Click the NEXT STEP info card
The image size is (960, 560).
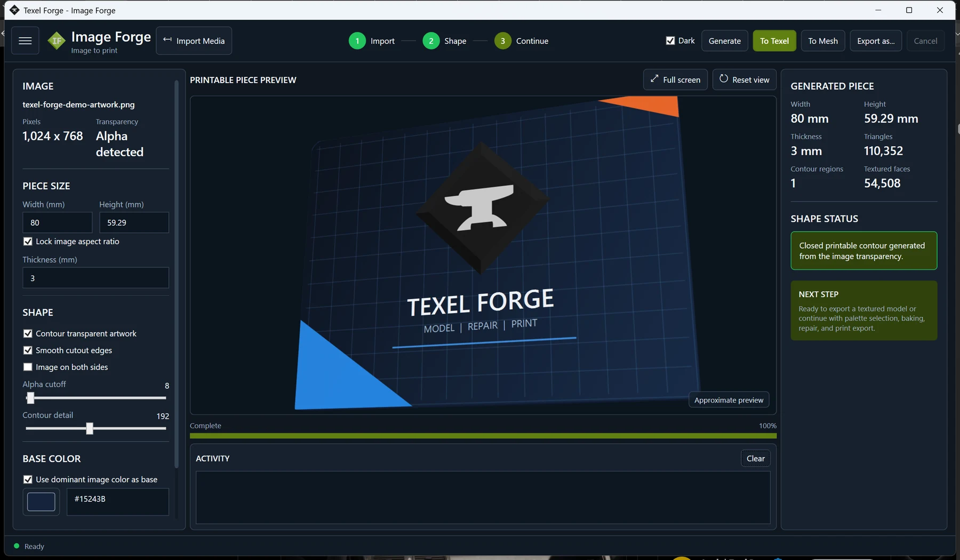tap(863, 310)
